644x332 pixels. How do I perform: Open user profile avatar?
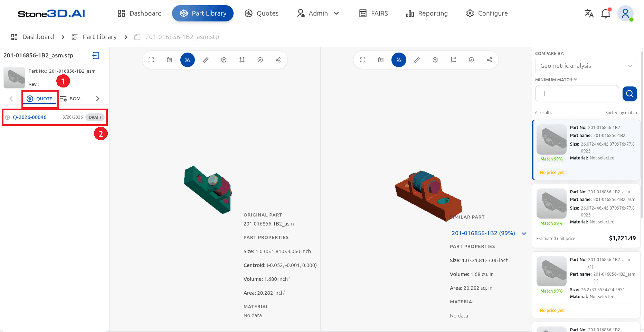(625, 13)
